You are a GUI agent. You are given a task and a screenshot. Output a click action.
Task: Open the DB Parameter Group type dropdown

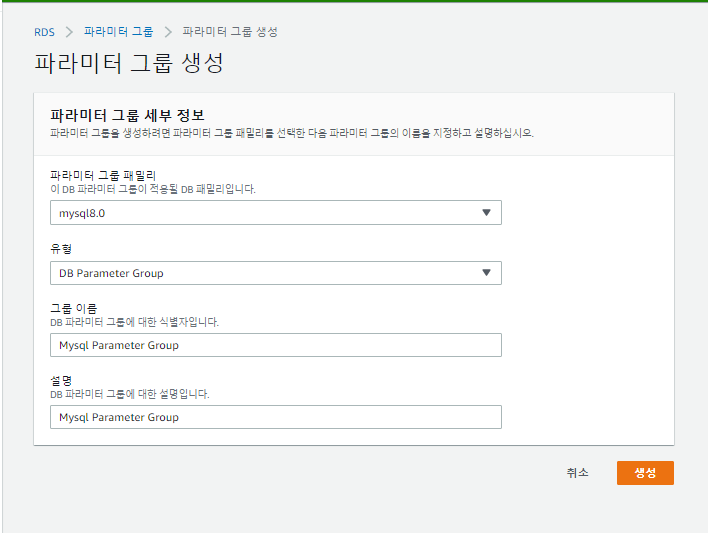[275, 273]
